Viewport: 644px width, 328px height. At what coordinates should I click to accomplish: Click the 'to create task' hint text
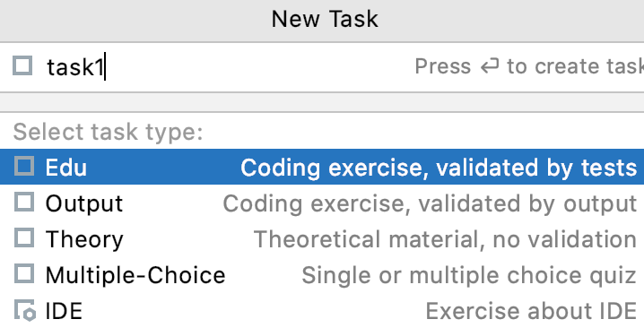click(x=576, y=66)
